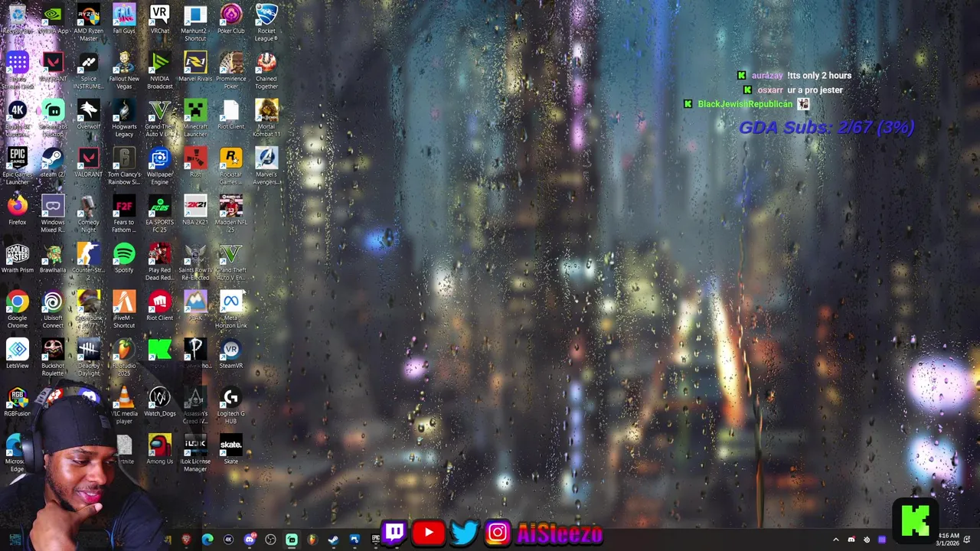Select the steam (2) desktop shortcut
This screenshot has width=980, height=551.
[x=52, y=162]
